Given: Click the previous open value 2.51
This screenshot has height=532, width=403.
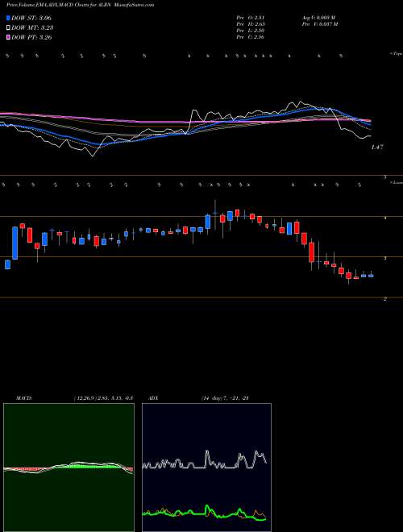Looking at the screenshot, I should 251,18.
